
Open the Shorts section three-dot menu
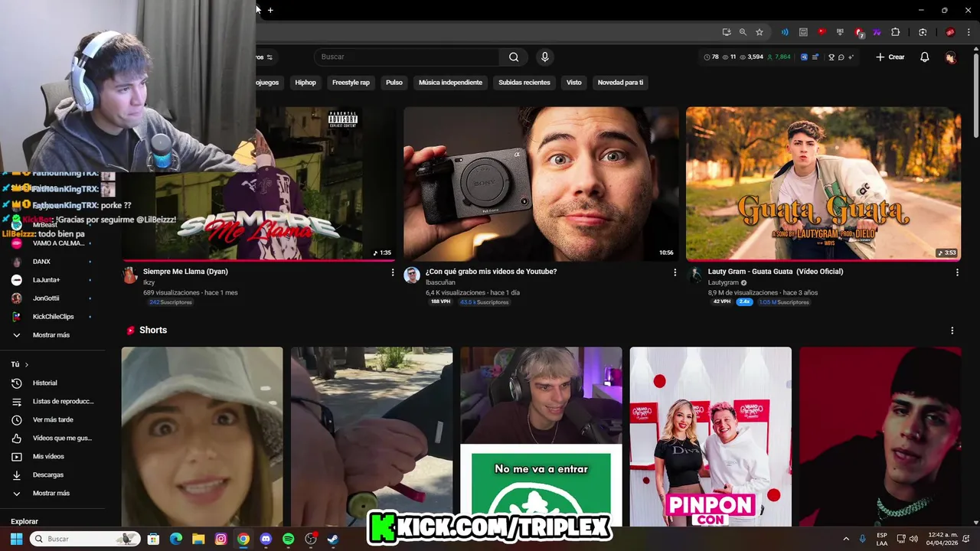click(952, 331)
